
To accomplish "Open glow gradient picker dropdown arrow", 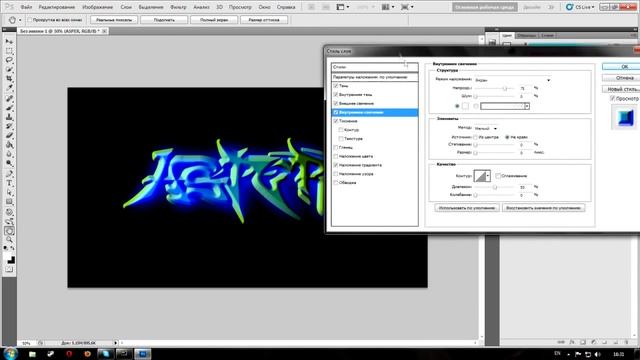I will (527, 106).
